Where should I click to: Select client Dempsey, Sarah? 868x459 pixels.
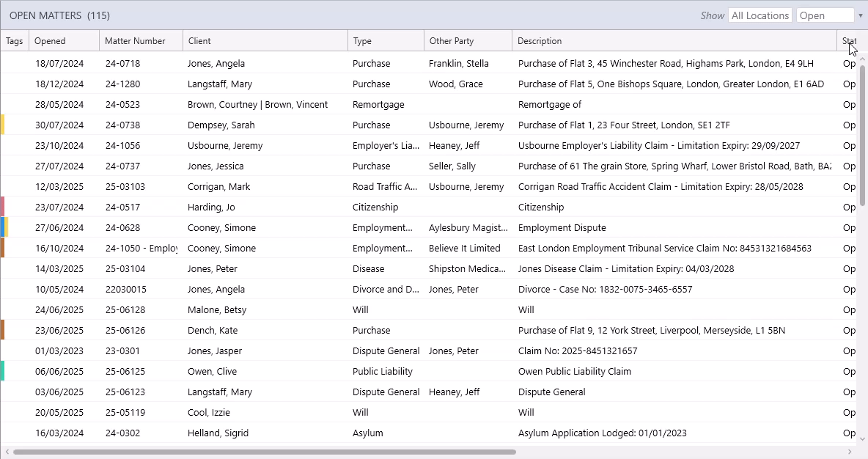coord(221,125)
